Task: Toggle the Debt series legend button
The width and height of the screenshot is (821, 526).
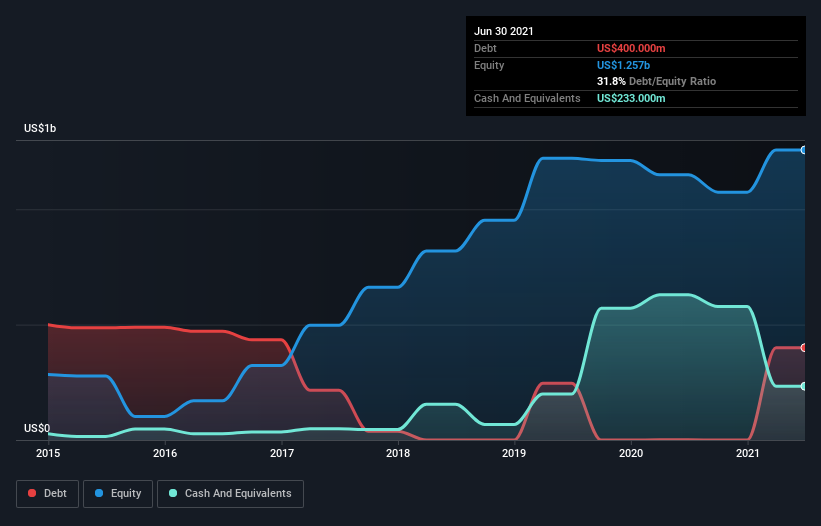Action: 48,494
